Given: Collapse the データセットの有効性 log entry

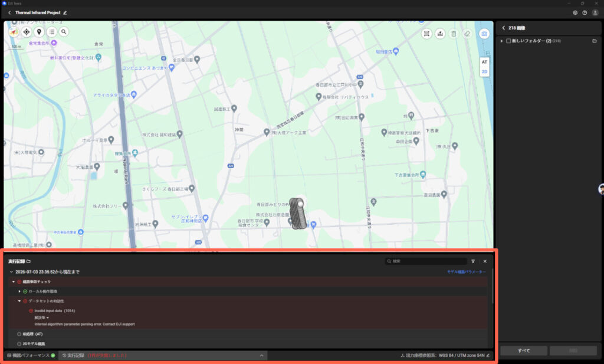Looking at the screenshot, I should point(19,301).
